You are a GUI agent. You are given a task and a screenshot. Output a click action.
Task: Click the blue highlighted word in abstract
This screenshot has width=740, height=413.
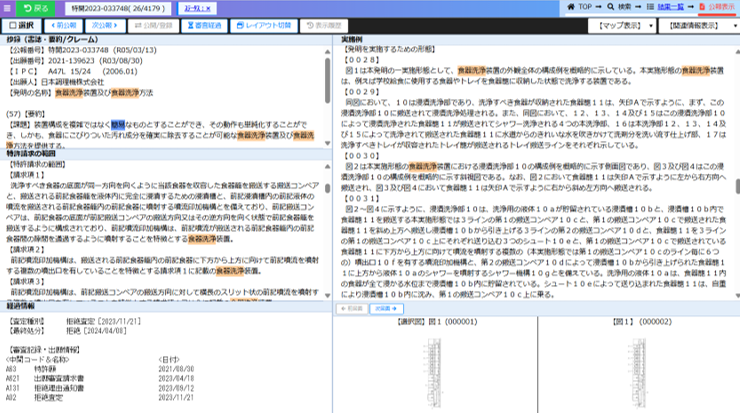click(x=118, y=125)
